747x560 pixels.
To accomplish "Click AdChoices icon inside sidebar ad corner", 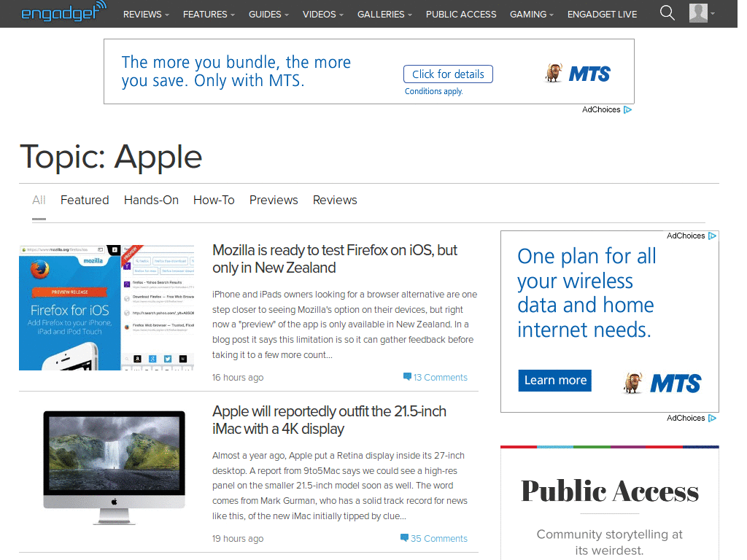I will coord(712,236).
